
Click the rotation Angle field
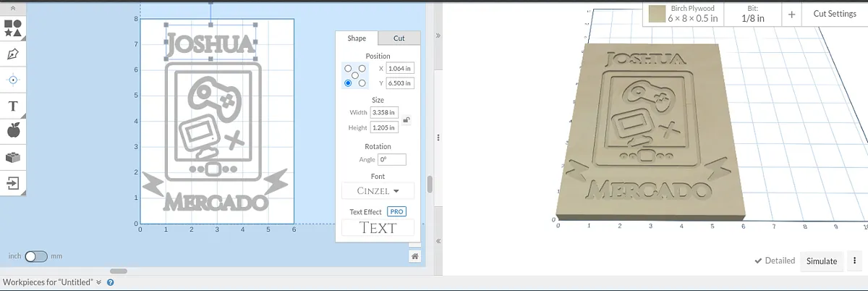pos(392,159)
